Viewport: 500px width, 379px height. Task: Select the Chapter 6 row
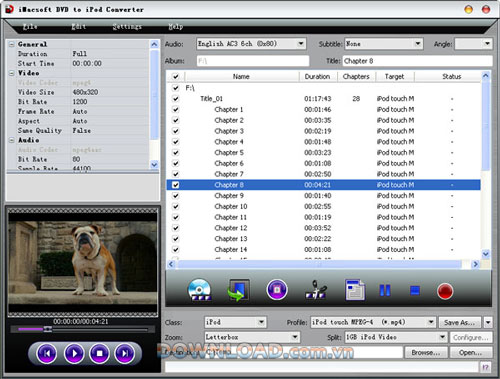click(323, 163)
